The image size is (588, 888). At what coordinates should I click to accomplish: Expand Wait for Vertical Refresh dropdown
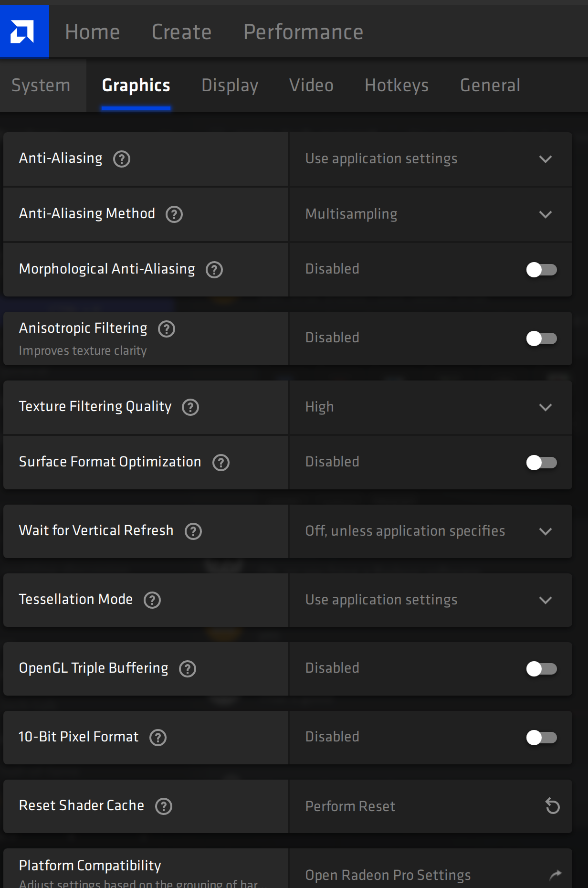(545, 531)
